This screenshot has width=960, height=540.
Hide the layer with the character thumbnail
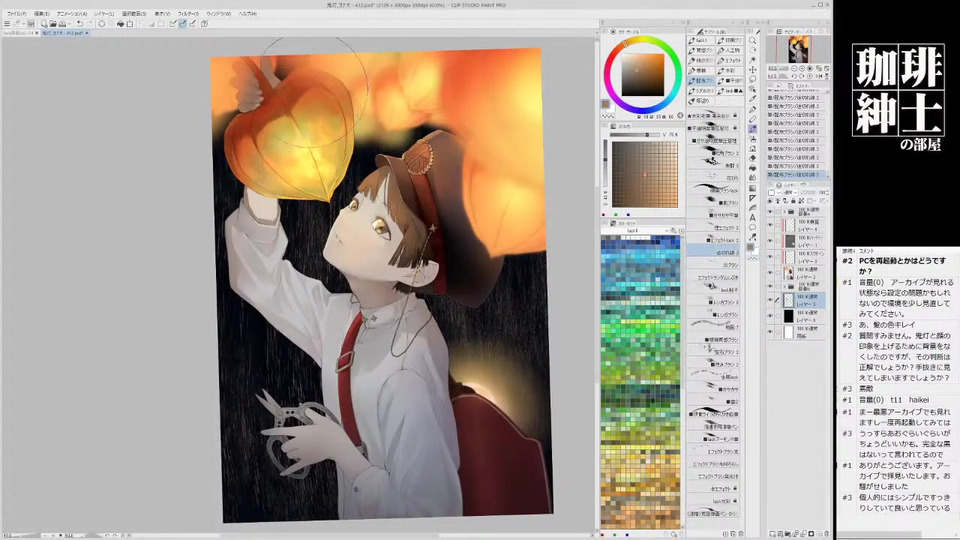click(x=770, y=272)
